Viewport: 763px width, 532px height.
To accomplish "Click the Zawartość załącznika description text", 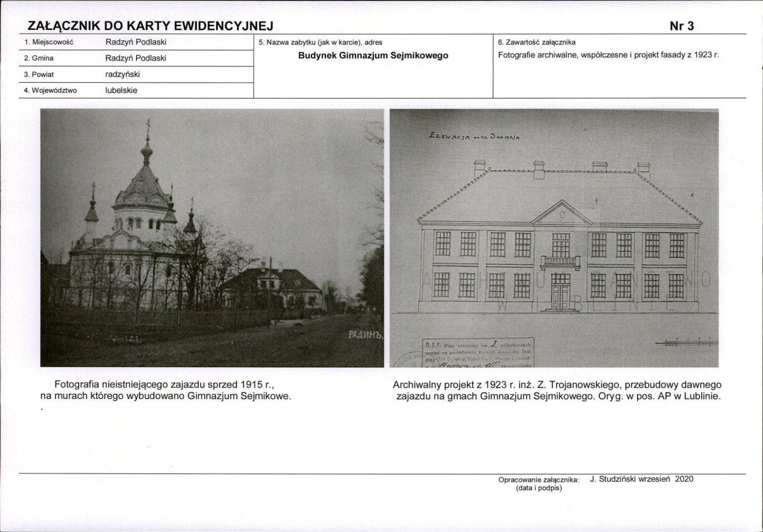I will tap(608, 55).
